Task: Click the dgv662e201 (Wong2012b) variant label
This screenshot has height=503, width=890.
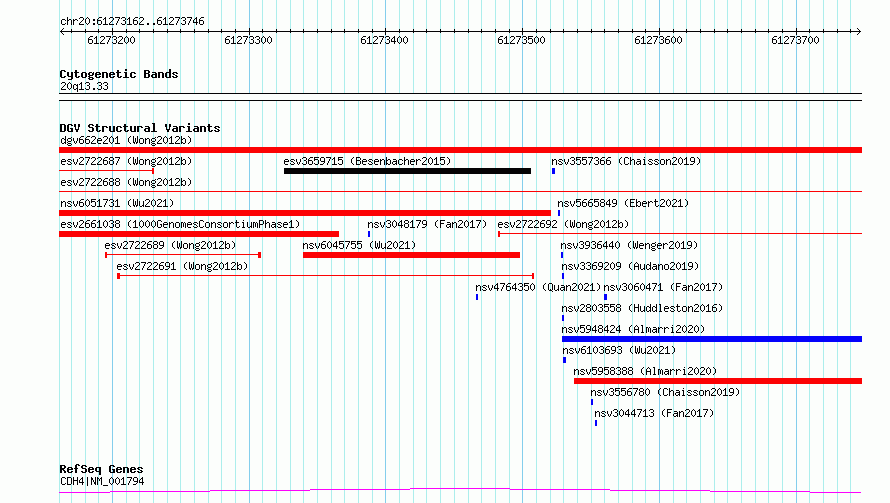Action: 126,140
